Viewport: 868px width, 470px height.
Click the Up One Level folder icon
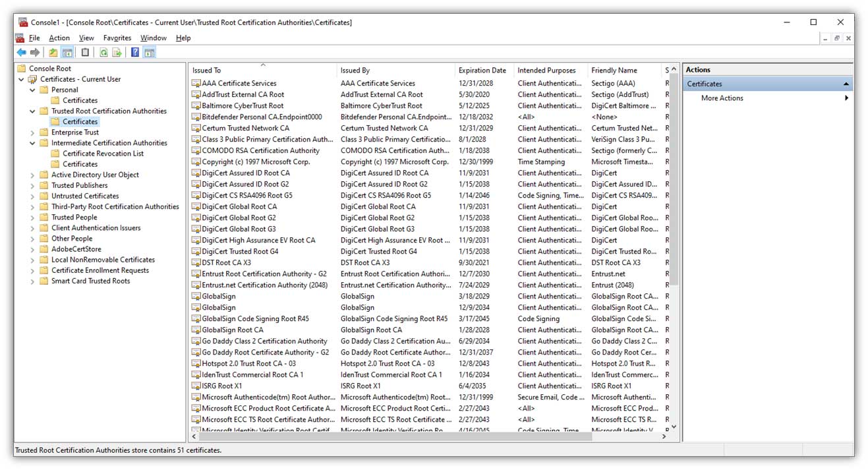53,53
